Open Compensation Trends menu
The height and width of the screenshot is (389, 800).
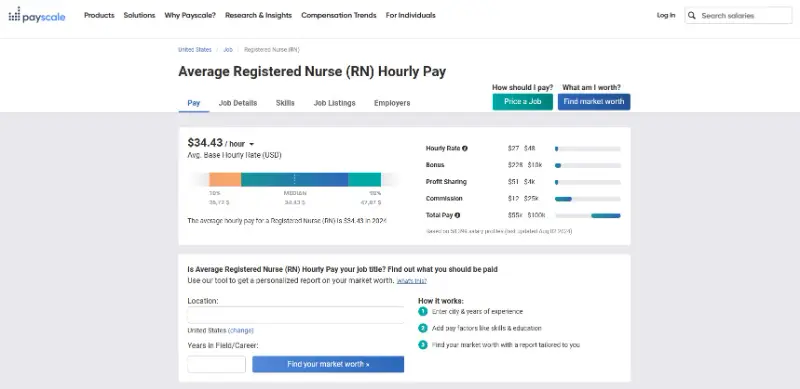point(339,15)
